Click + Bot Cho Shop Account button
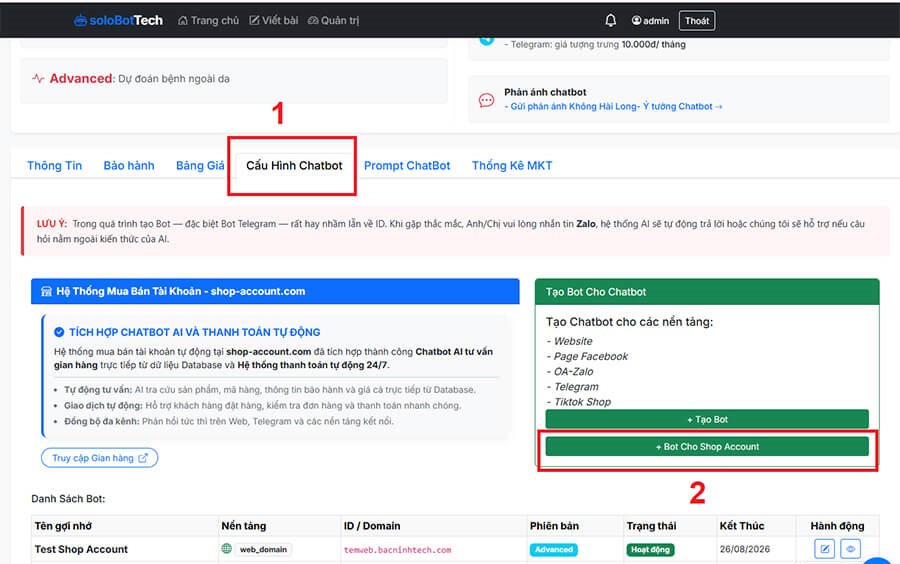900x564 pixels. pyautogui.click(x=707, y=446)
